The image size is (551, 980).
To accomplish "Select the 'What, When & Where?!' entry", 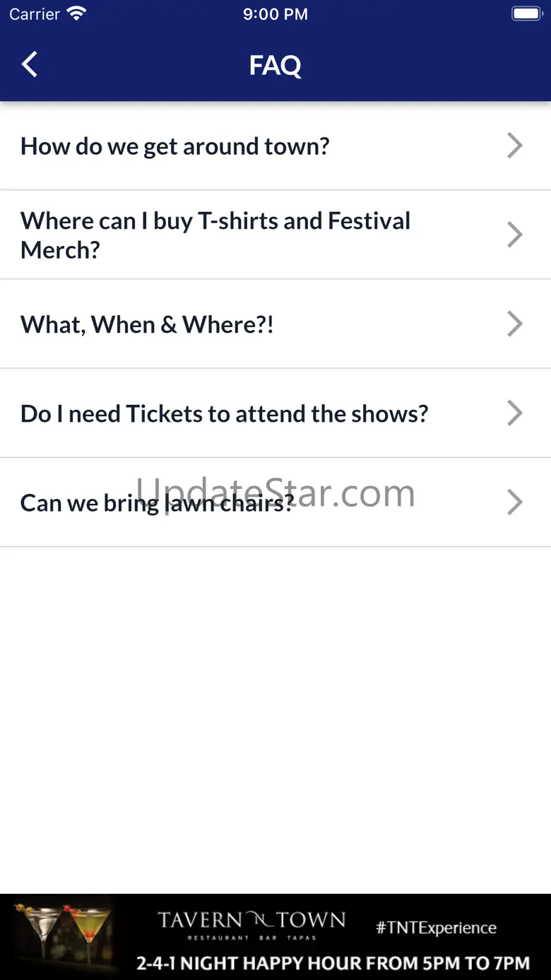I will click(x=147, y=324).
